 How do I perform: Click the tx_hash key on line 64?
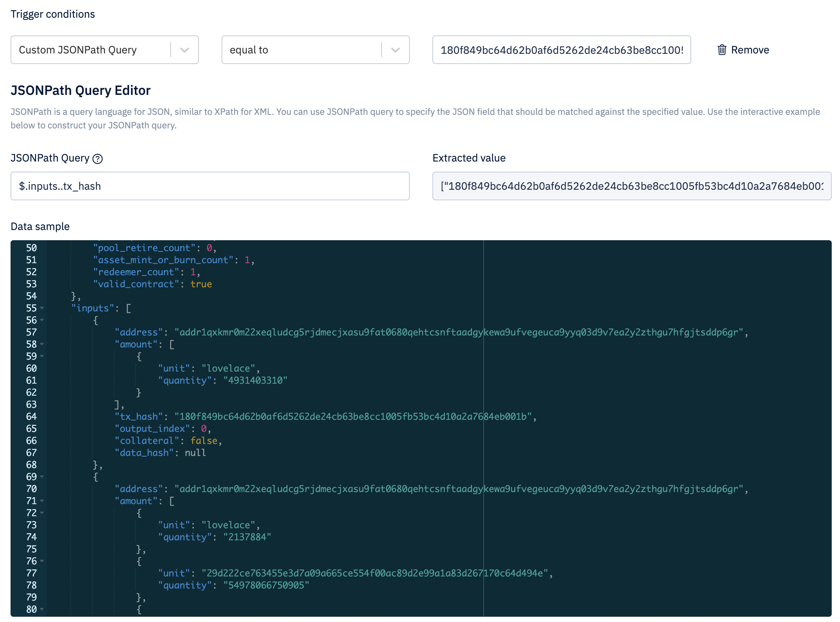click(x=139, y=416)
